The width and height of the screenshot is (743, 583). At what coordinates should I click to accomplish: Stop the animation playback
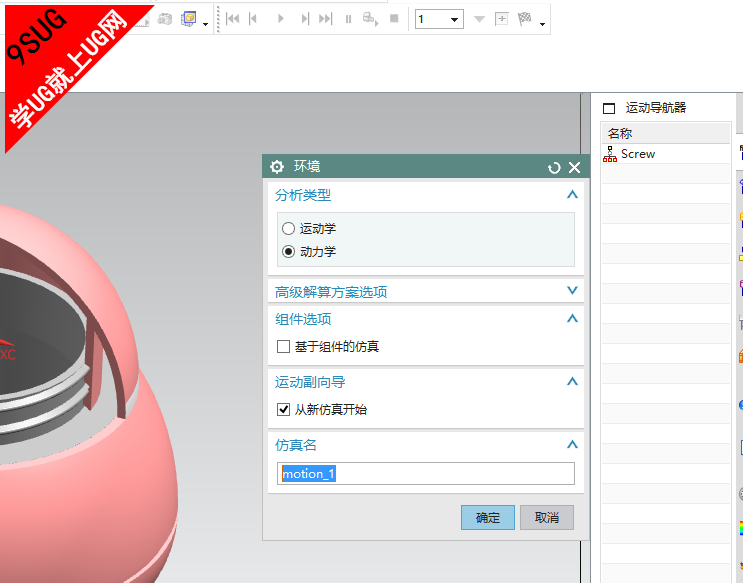click(394, 18)
